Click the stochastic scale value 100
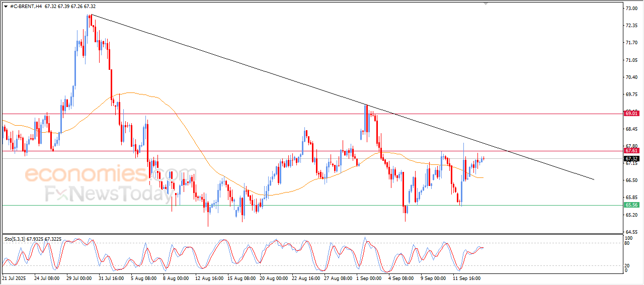Screen dimensions: 644x285 point(629,238)
